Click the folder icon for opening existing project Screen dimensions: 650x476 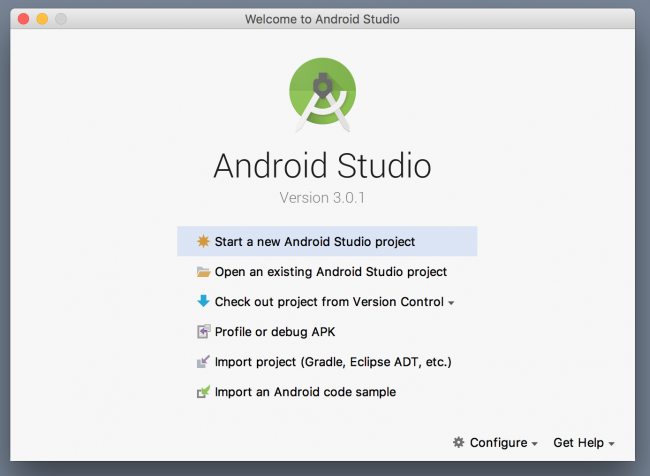203,271
